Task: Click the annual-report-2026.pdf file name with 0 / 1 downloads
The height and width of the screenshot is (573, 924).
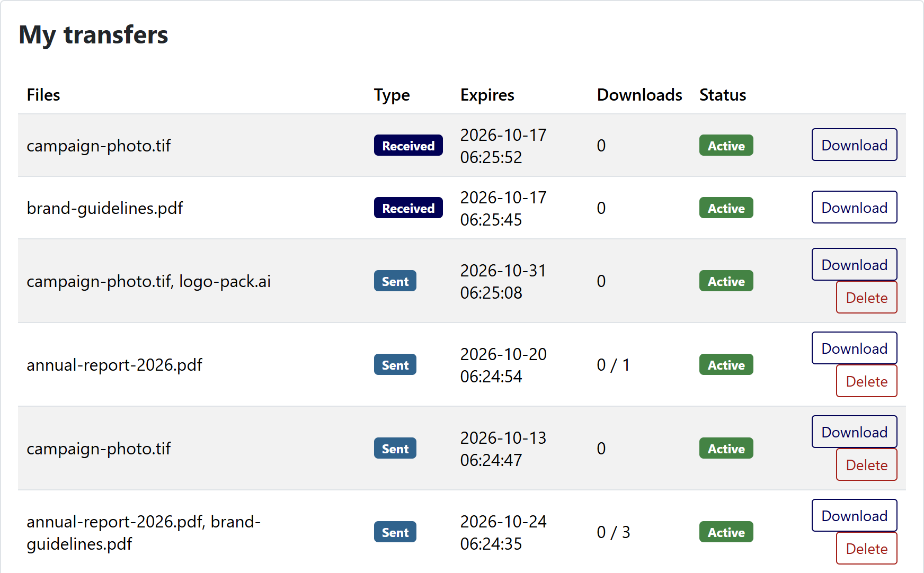Action: tap(114, 365)
